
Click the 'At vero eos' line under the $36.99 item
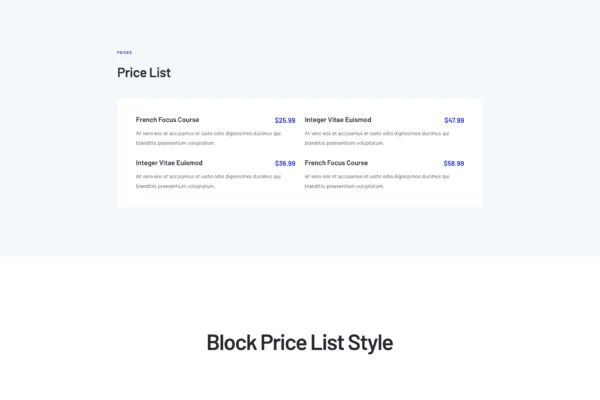click(208, 176)
